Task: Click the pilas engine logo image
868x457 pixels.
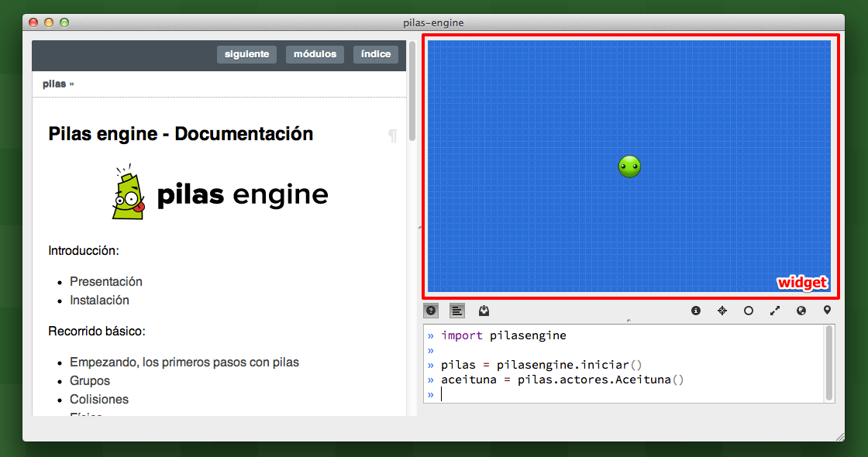Action: pos(220,192)
